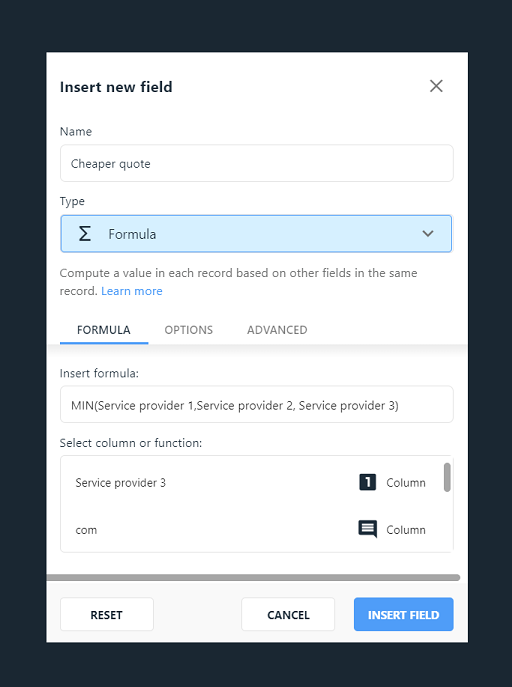Open the Formula type selector
This screenshot has height=687, width=512.
pyautogui.click(x=256, y=234)
